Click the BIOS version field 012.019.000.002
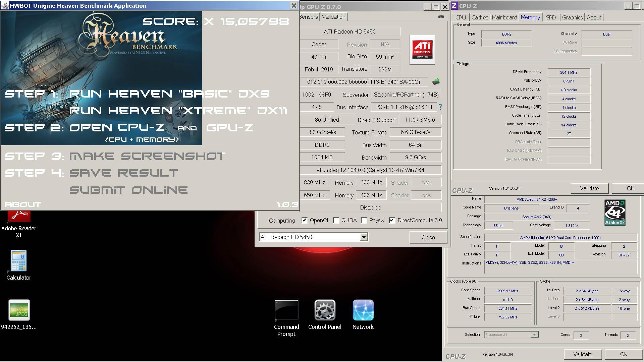This screenshot has height=362, width=644. point(364,82)
